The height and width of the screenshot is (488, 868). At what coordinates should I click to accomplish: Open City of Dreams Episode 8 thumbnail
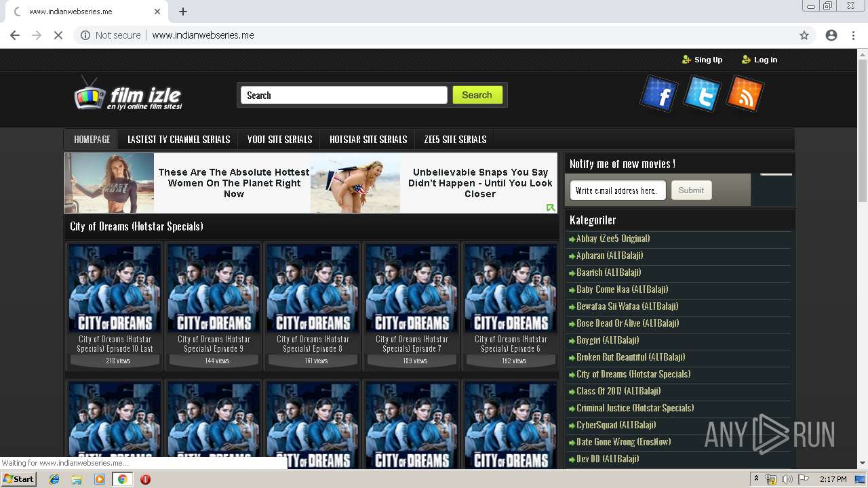click(x=313, y=287)
